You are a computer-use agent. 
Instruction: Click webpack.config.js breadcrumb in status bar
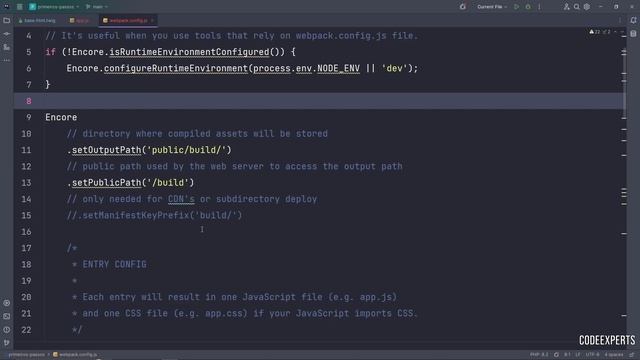(x=75, y=354)
